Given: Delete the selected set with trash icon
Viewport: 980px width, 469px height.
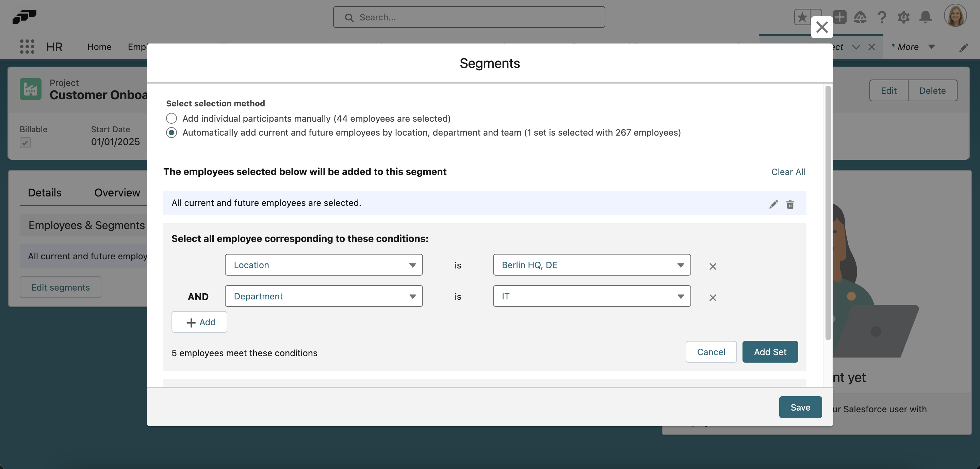Looking at the screenshot, I should (790, 204).
